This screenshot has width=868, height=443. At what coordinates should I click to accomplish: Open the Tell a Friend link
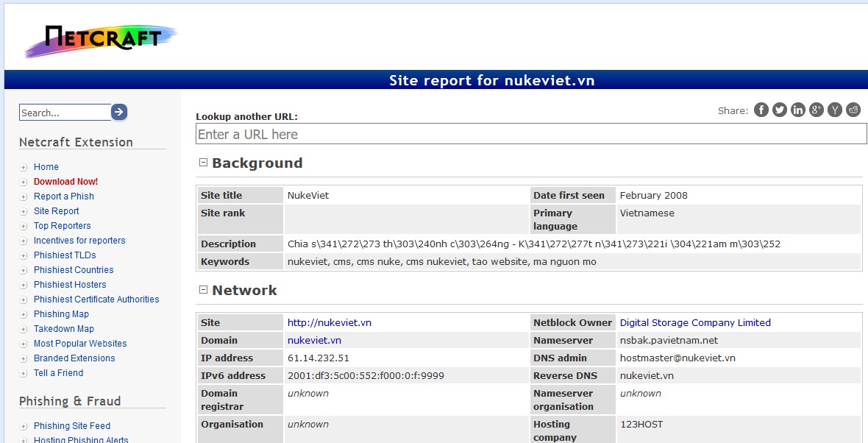(59, 373)
